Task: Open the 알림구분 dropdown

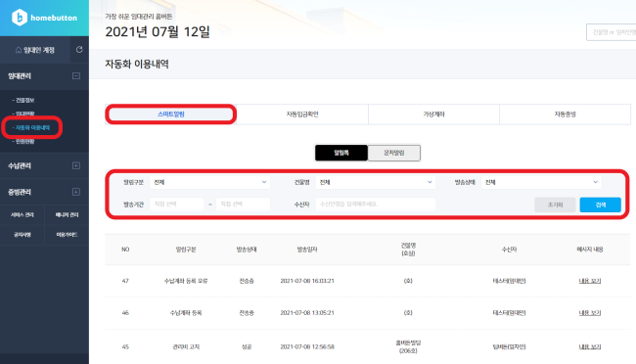Action: coord(209,182)
